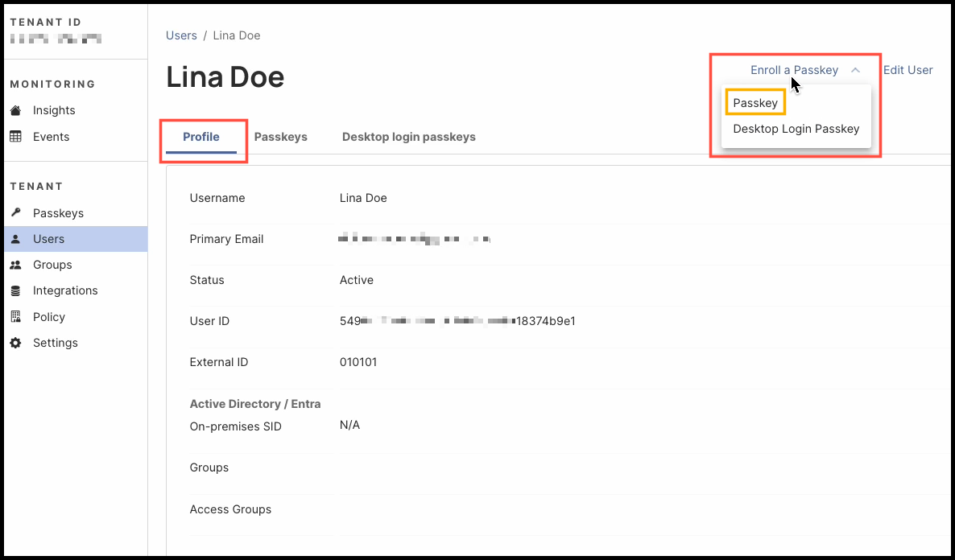Image resolution: width=955 pixels, height=560 pixels.
Task: Click the Events table icon
Action: (x=15, y=137)
